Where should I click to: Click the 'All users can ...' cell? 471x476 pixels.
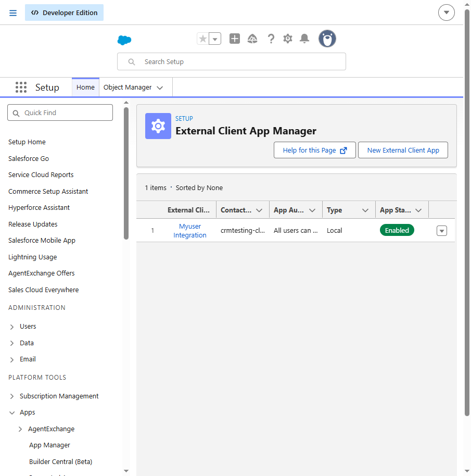click(296, 230)
